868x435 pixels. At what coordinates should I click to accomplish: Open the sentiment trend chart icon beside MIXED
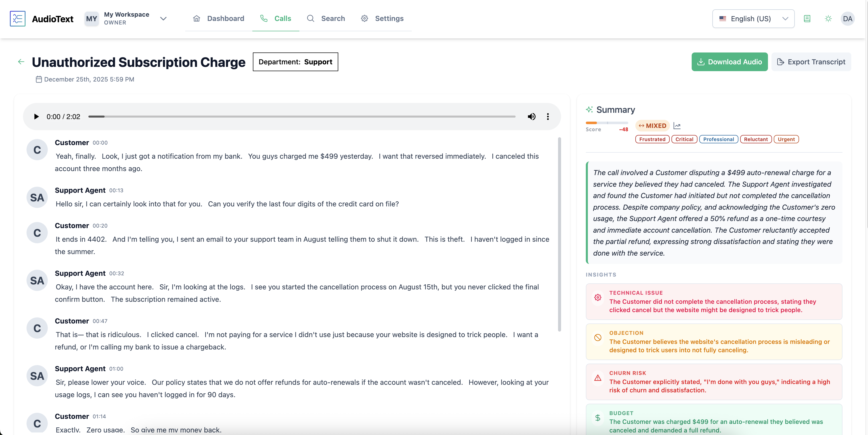677,126
